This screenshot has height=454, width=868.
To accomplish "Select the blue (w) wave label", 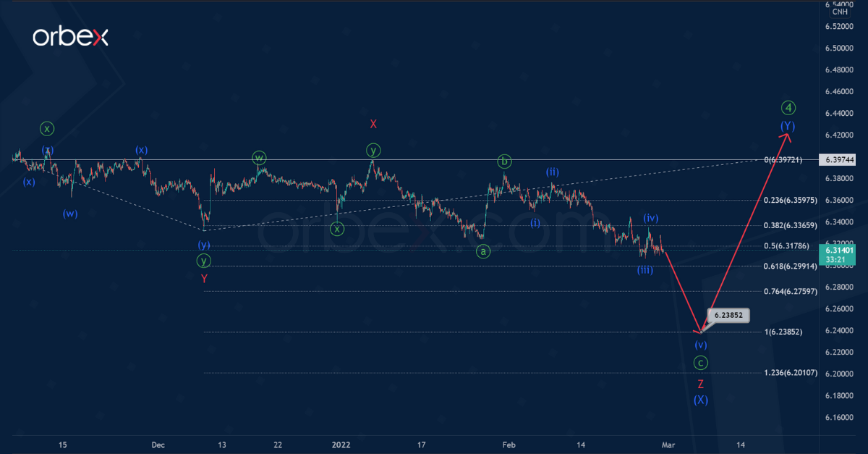I will click(x=70, y=214).
